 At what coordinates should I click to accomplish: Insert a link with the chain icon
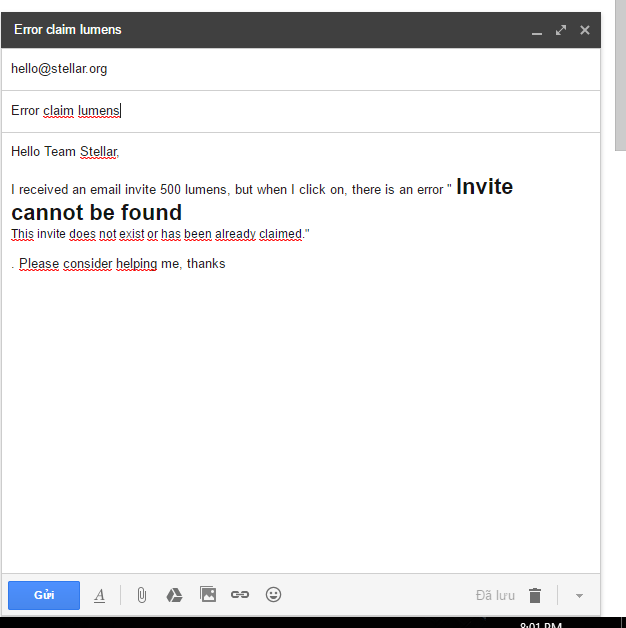[240, 594]
